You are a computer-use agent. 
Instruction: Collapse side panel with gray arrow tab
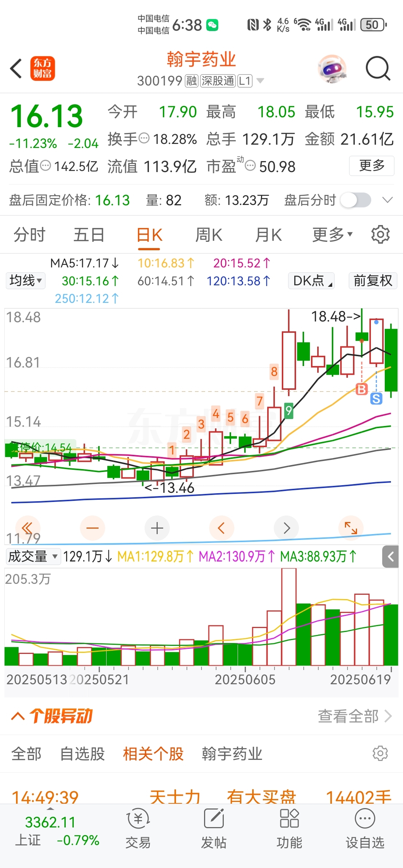390,557
